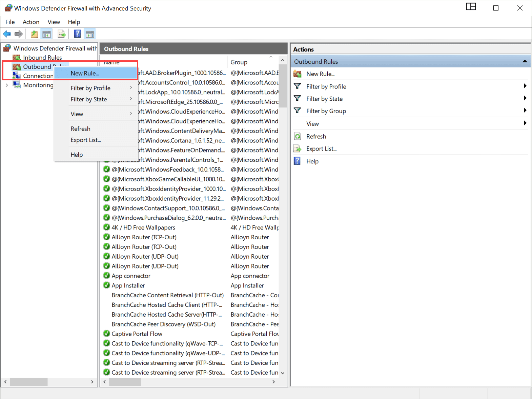Collapse the Outbound Rules section in Actions

pos(525,61)
